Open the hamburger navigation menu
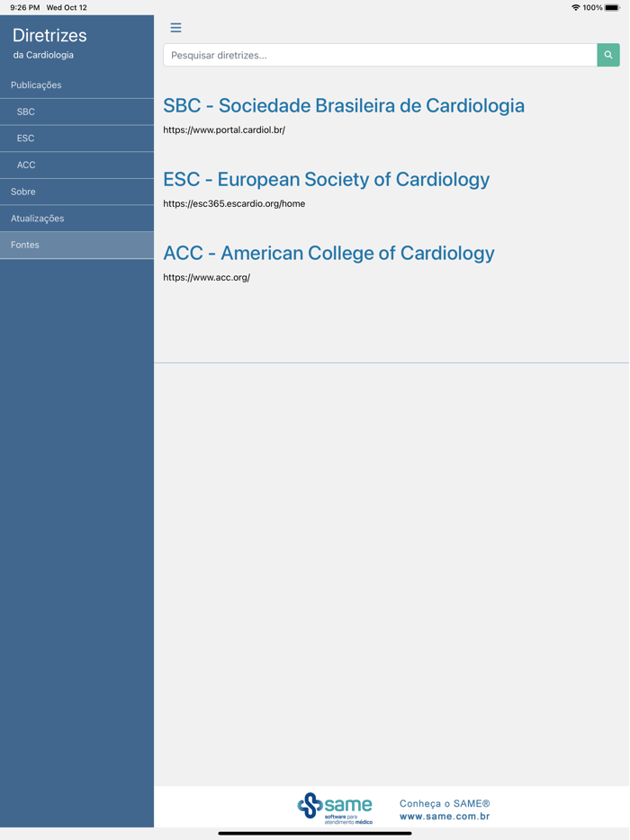This screenshot has width=630, height=840. [175, 28]
